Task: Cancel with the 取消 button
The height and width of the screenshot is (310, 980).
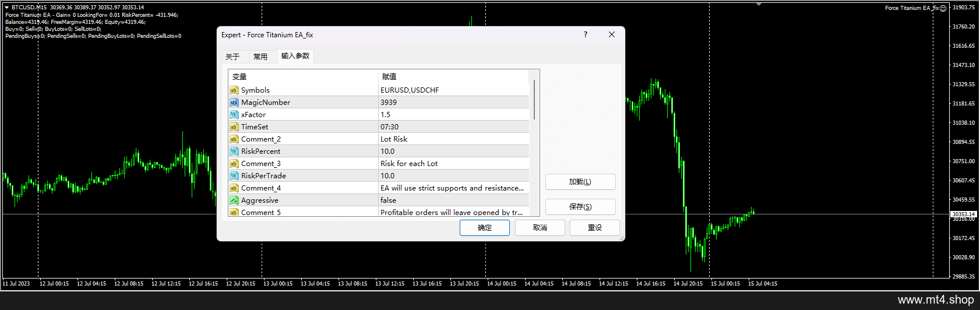Action: (x=540, y=228)
